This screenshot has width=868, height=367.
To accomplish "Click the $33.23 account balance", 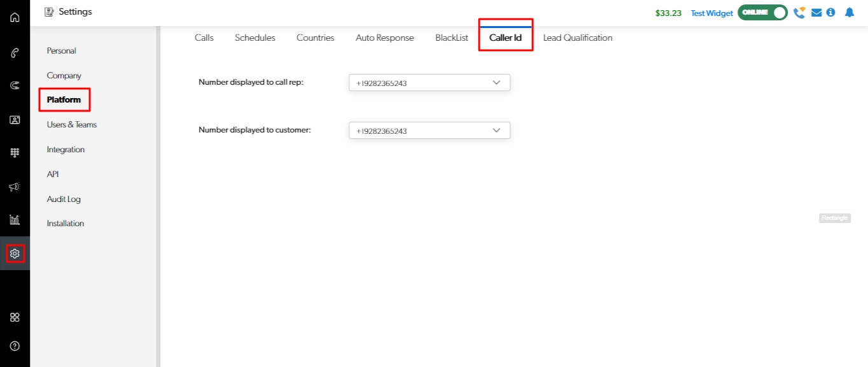I will [x=668, y=13].
